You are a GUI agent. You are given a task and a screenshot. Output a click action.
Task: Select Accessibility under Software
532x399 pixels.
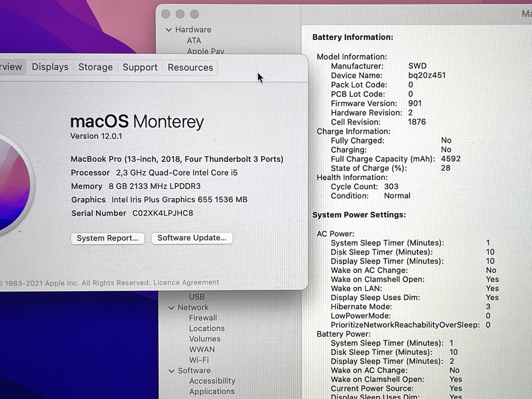212,381
